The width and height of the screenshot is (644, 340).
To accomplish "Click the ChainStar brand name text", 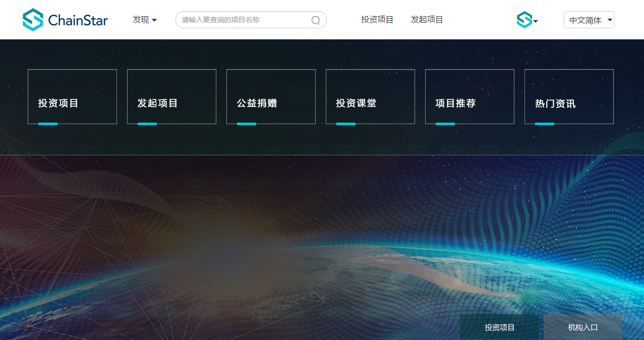I will [x=78, y=20].
